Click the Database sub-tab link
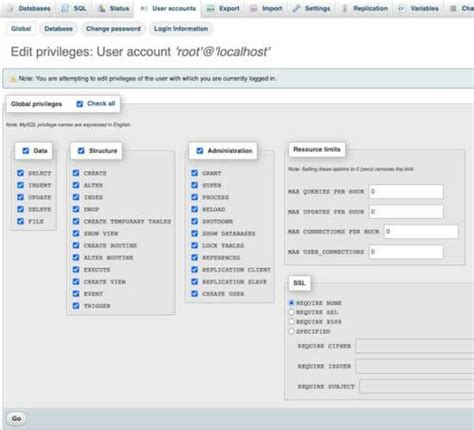 (x=58, y=29)
